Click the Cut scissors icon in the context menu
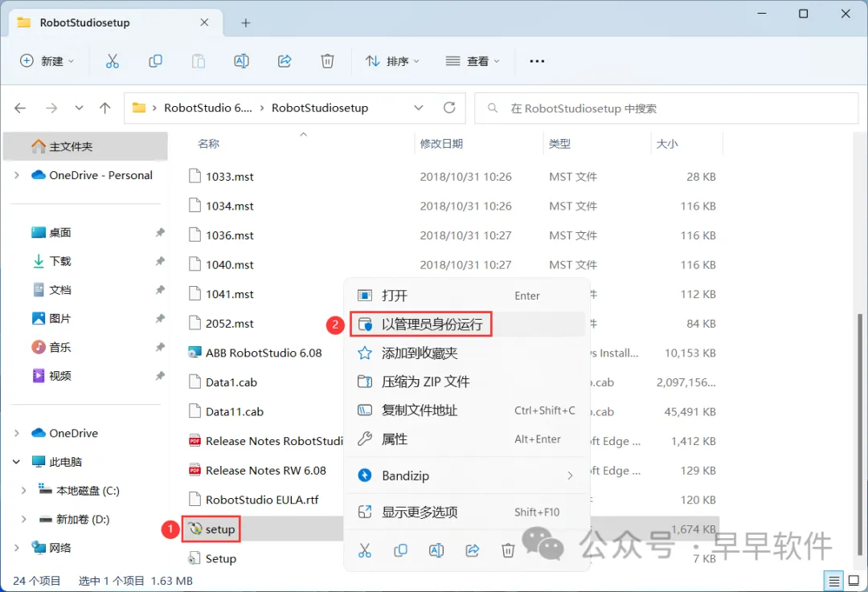The height and width of the screenshot is (592, 868). [x=365, y=550]
